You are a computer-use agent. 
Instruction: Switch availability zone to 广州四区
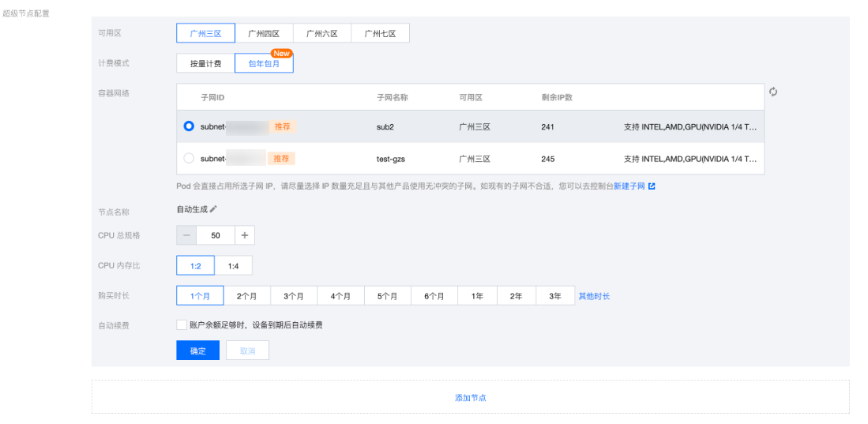pos(264,33)
